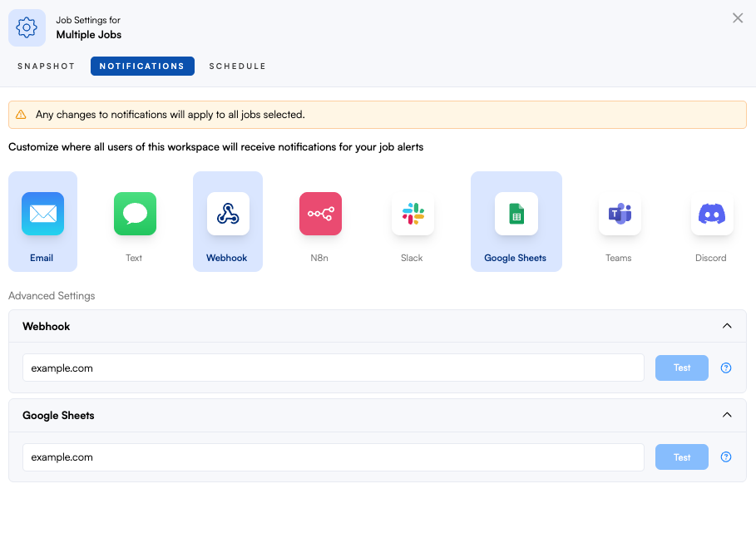Click the Job Settings gear icon

point(27,28)
